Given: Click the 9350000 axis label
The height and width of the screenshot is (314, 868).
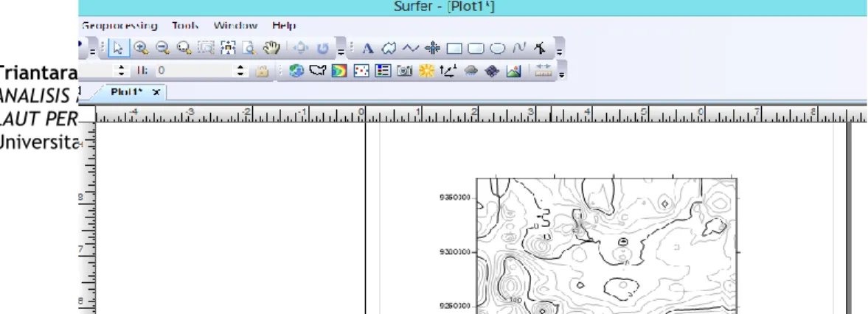Looking at the screenshot, I should pyautogui.click(x=454, y=198).
